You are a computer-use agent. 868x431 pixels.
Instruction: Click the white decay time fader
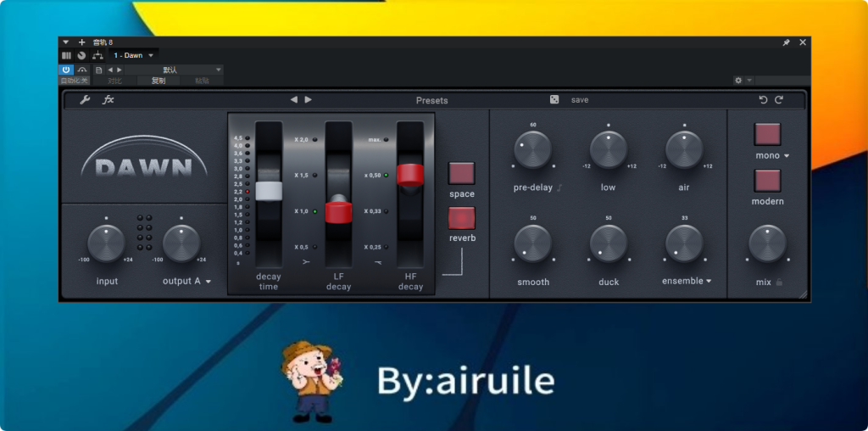pos(269,191)
